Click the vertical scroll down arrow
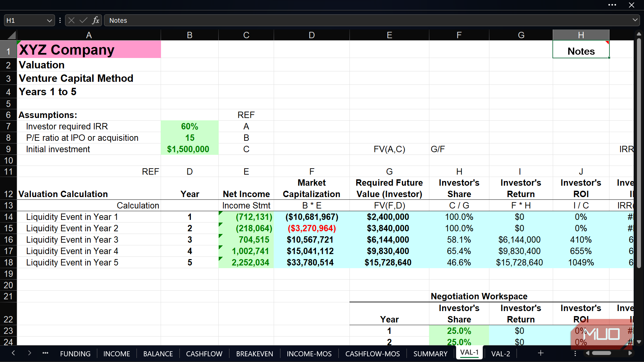This screenshot has width=644, height=362. 639,342
